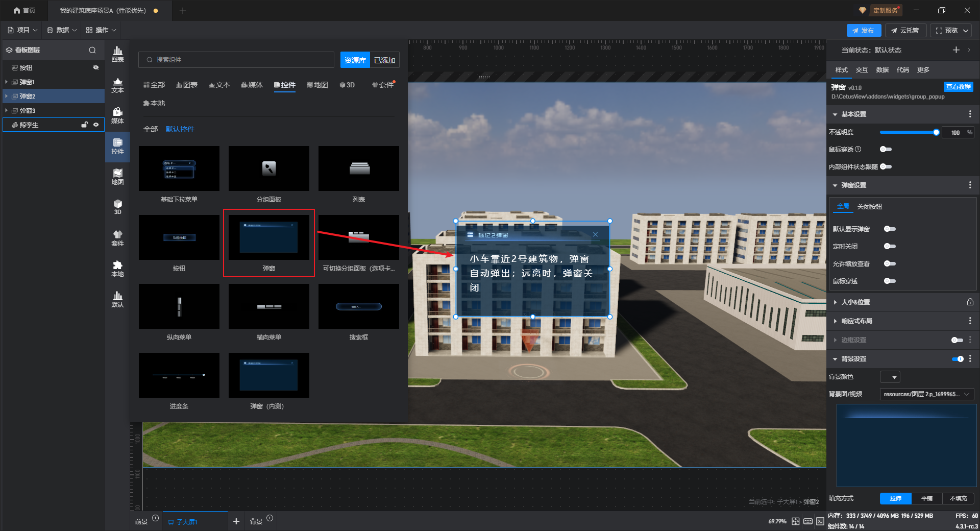Click the 套件 kit sidebar icon
The width and height of the screenshot is (980, 531).
(117, 238)
